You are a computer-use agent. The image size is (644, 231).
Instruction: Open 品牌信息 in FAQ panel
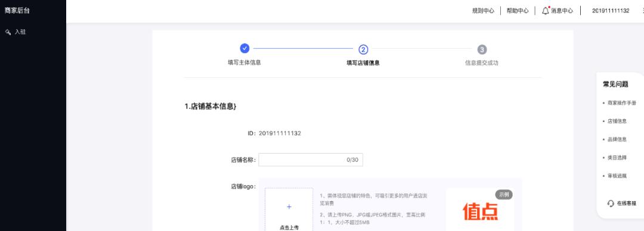(x=617, y=139)
